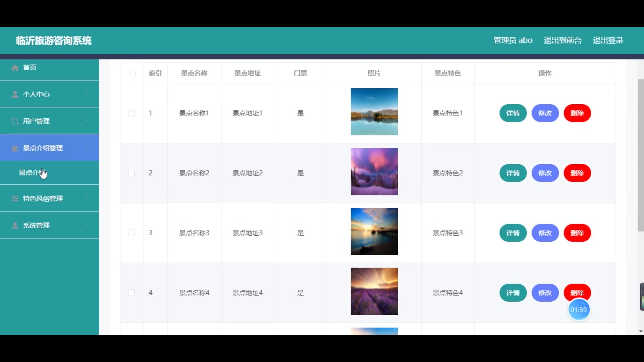Click the floating 01:39 timer bubble
This screenshot has width=644, height=362.
(579, 310)
